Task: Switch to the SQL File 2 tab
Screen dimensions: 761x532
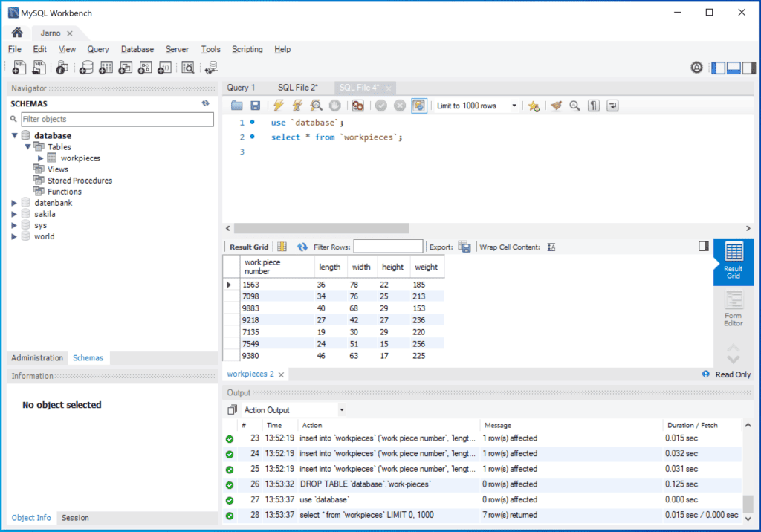Action: (x=297, y=87)
